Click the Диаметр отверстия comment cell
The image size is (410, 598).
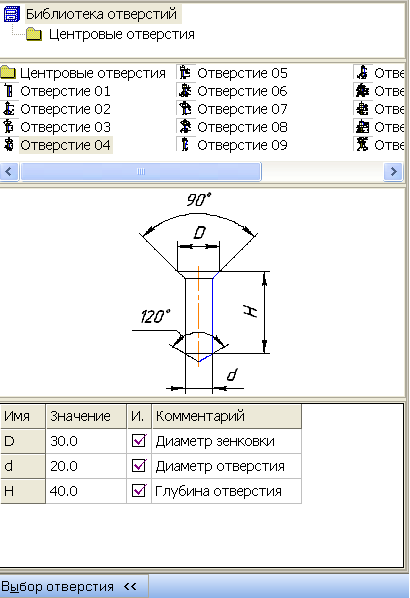click(227, 466)
